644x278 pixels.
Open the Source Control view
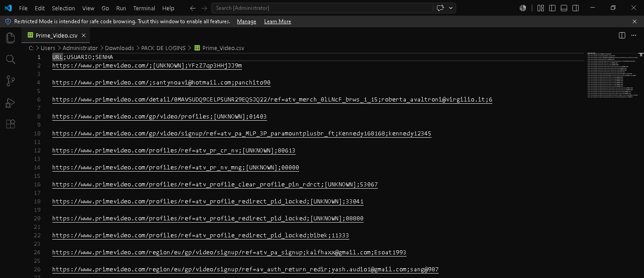click(x=10, y=81)
